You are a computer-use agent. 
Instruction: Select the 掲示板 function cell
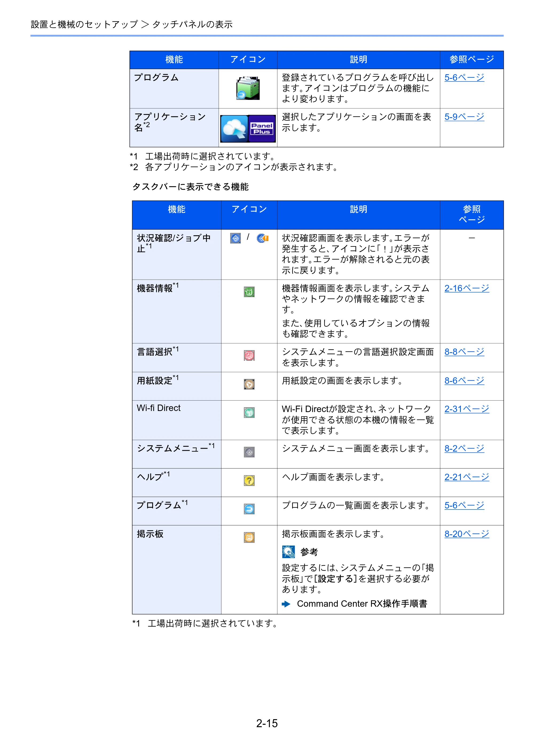(x=177, y=570)
